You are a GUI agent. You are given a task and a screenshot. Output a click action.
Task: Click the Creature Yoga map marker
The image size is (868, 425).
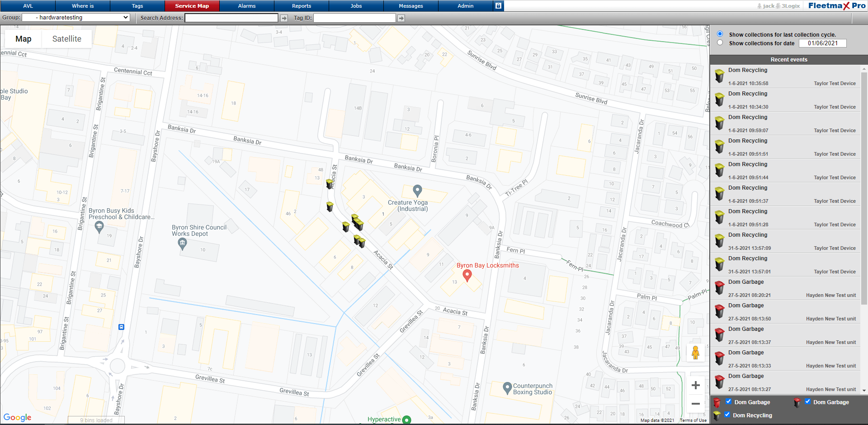click(417, 191)
